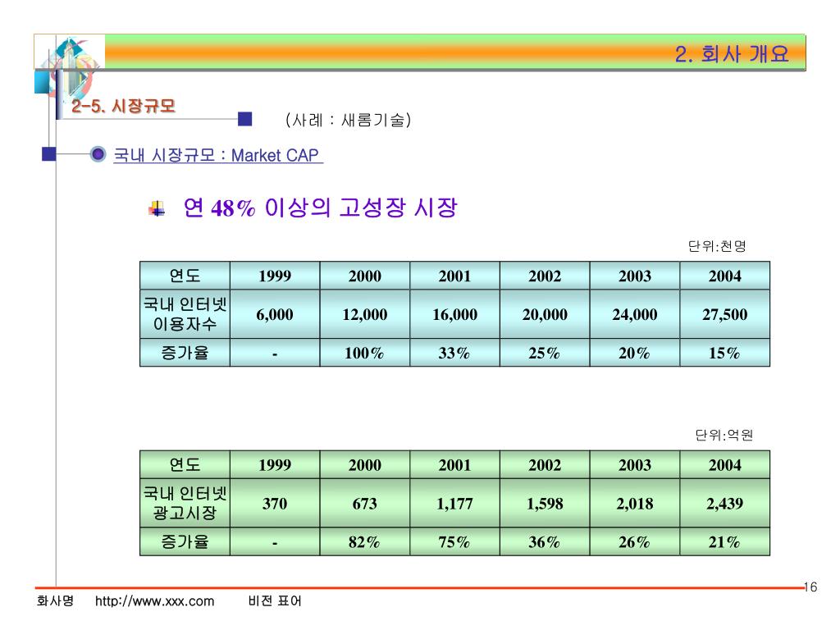The height and width of the screenshot is (630, 840).
Task: Click the 1,177 cell
Action: (454, 503)
